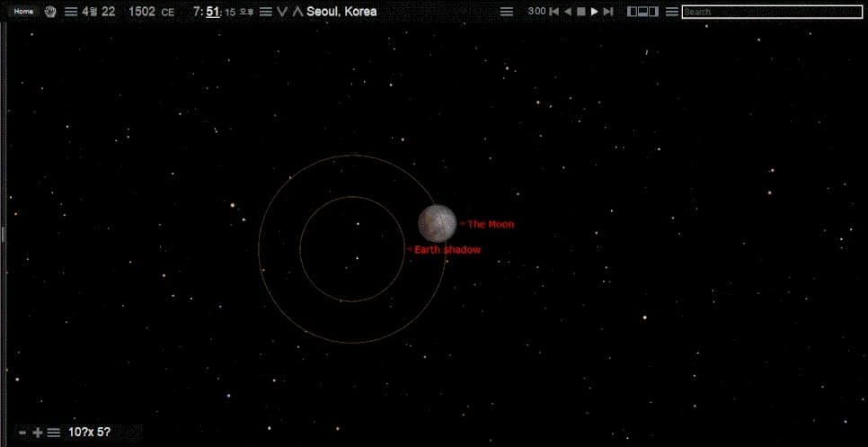Open the zoom options menu

click(54, 433)
